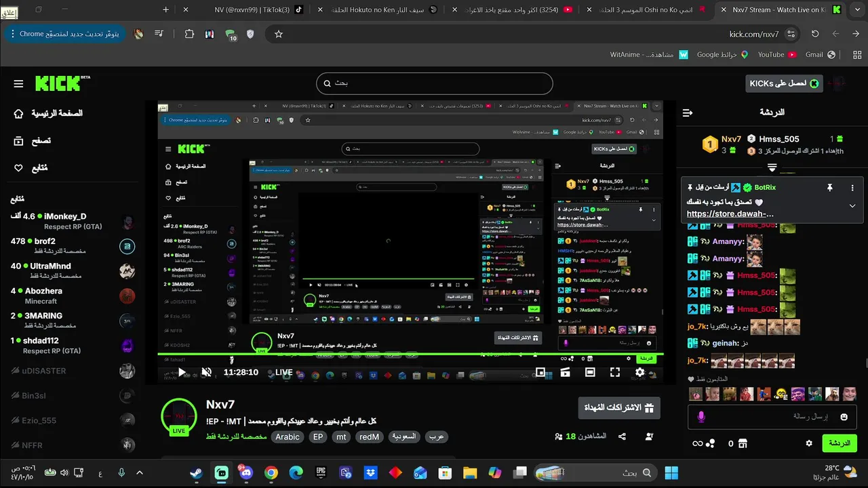Open Gmail bookmark in bookmarks bar

820,55
